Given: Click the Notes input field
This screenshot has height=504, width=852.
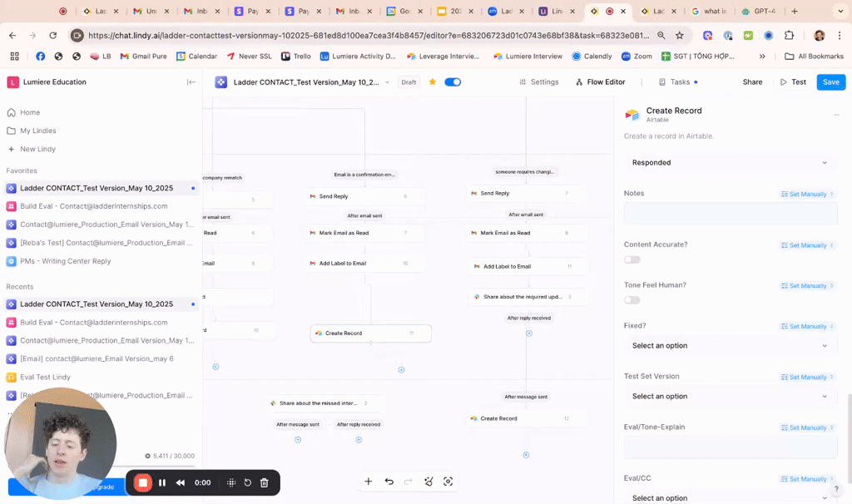Looking at the screenshot, I should 730,214.
